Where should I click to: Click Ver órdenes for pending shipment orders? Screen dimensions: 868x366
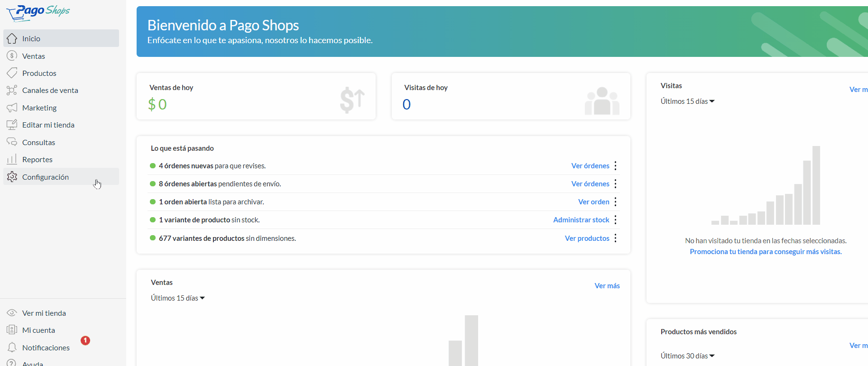590,184
